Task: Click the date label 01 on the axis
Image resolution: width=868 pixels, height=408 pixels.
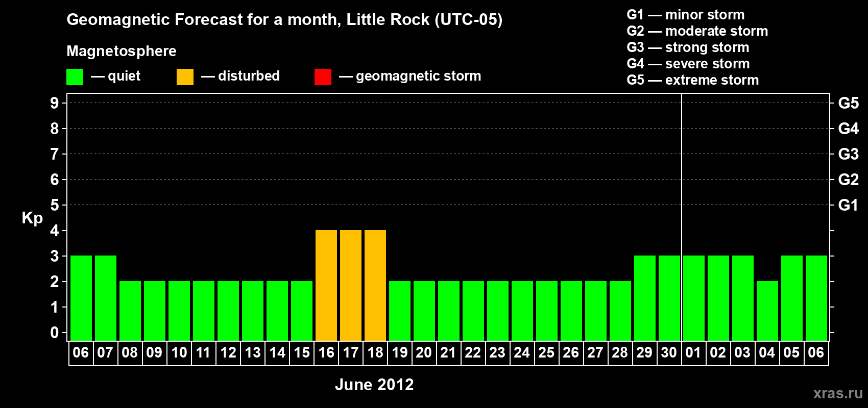Action: (x=693, y=353)
